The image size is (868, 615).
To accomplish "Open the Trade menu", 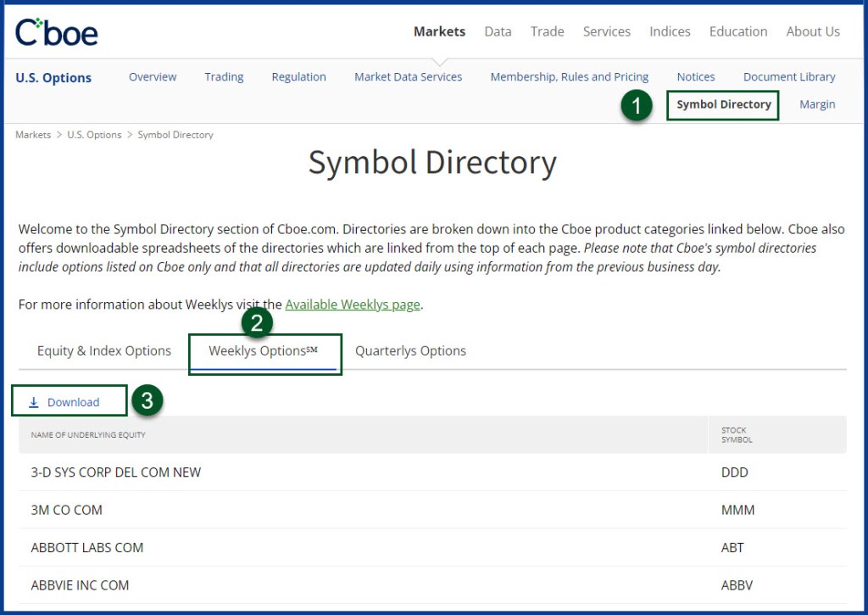I will pos(547,31).
